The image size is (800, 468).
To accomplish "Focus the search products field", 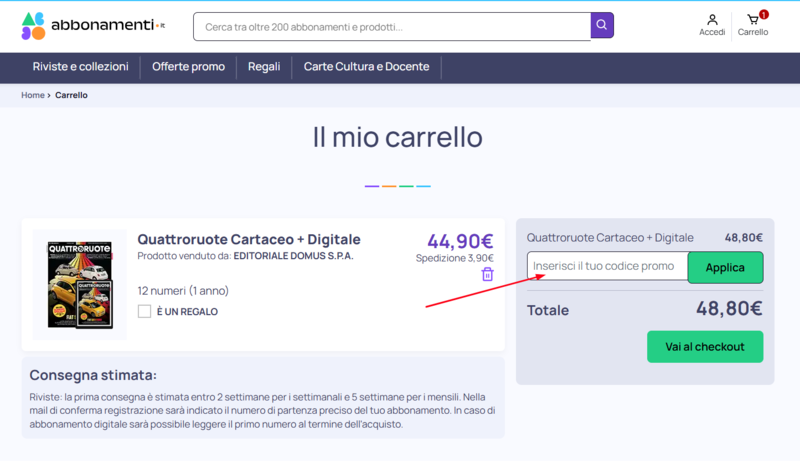I will [x=392, y=27].
